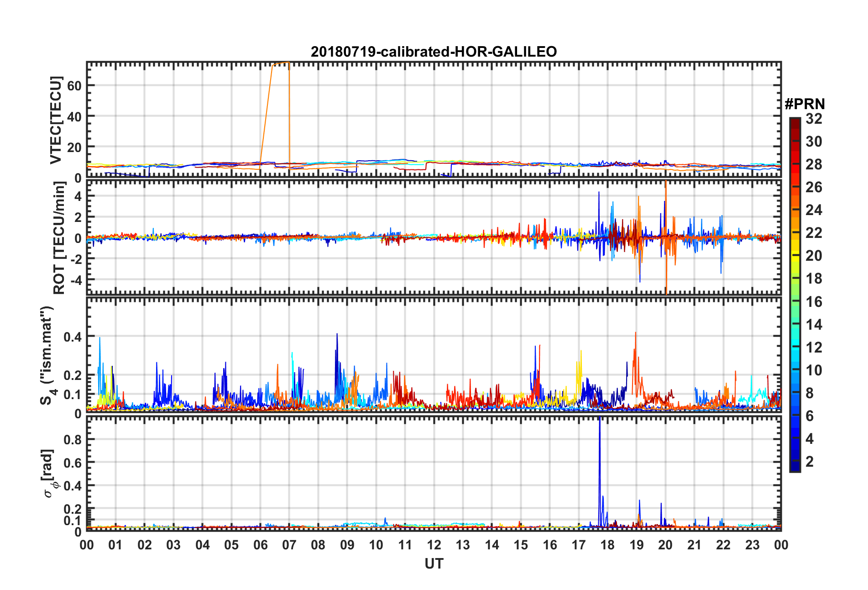Click colorbar tick label "6"

[810, 416]
